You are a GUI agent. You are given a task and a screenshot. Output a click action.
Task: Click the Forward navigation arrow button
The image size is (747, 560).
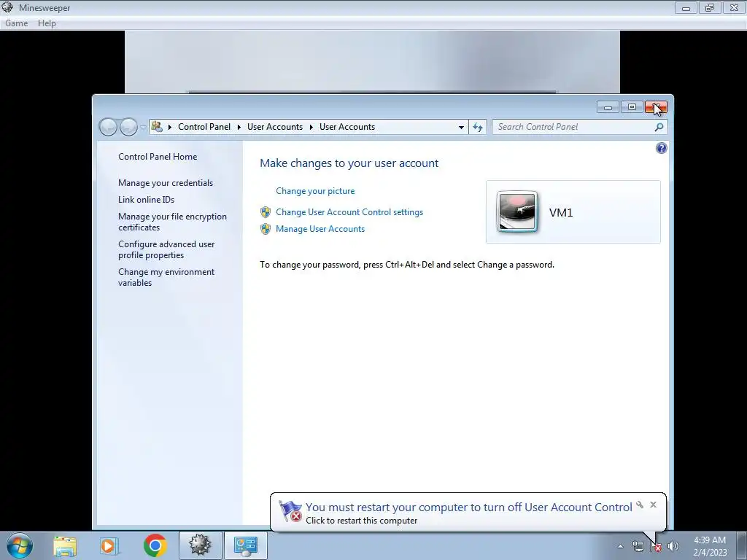128,127
